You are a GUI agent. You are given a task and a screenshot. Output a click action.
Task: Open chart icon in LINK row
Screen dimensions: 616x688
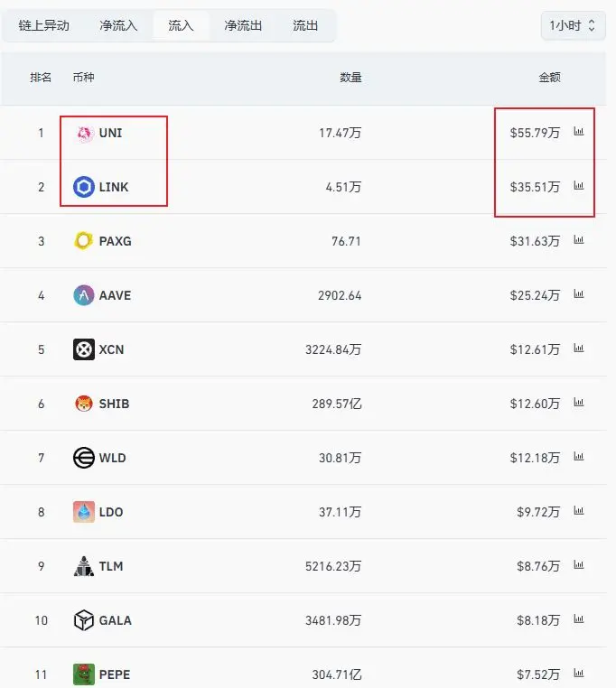(x=579, y=186)
